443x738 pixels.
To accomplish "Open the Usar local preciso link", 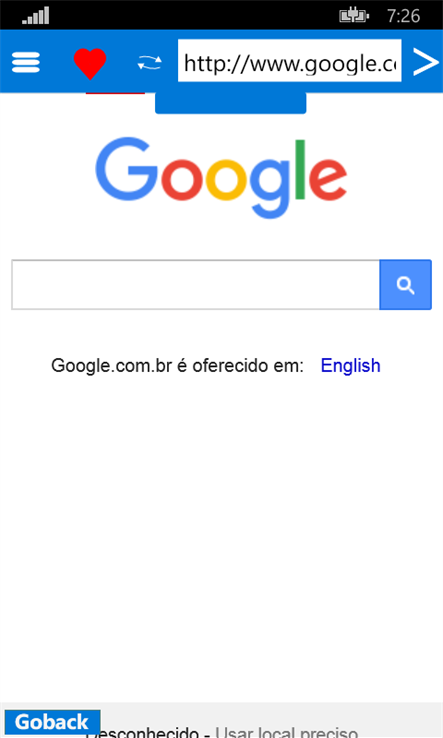I will pos(287,732).
